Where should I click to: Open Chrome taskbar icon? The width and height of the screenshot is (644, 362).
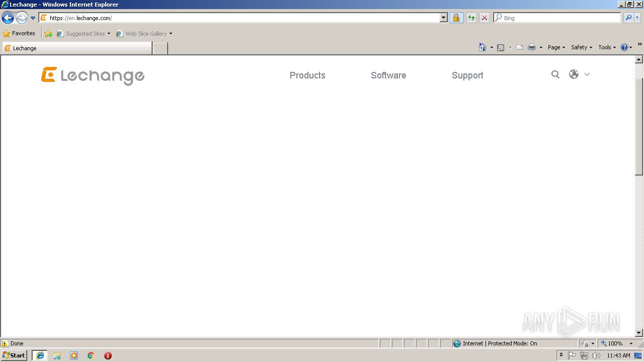click(x=91, y=355)
